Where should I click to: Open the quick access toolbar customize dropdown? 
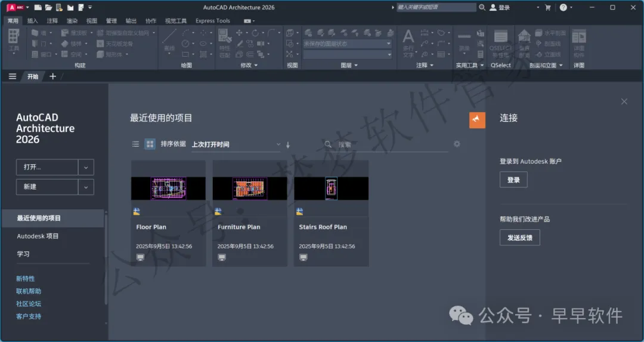[90, 7]
